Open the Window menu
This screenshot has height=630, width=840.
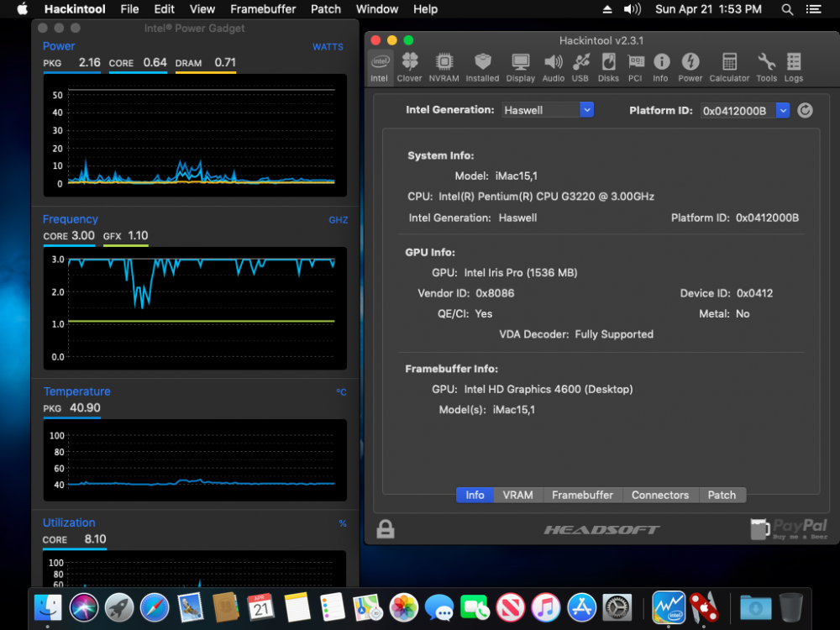tap(377, 9)
